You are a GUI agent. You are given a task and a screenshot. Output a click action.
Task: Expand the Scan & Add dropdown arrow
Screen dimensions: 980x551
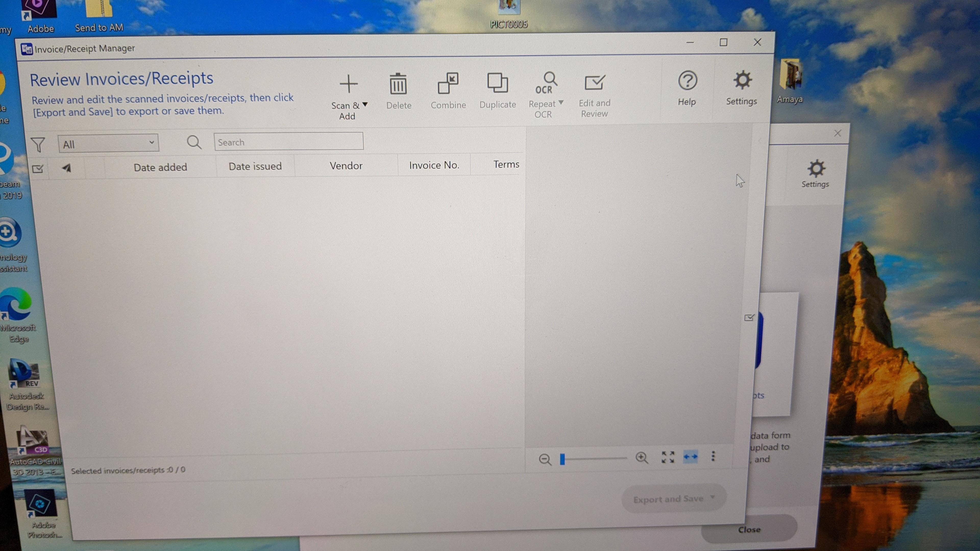click(x=365, y=104)
